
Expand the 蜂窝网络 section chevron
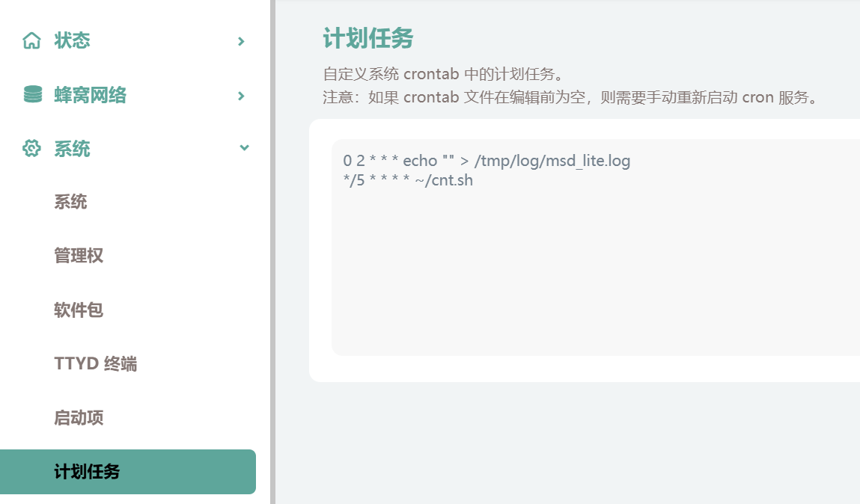241,96
